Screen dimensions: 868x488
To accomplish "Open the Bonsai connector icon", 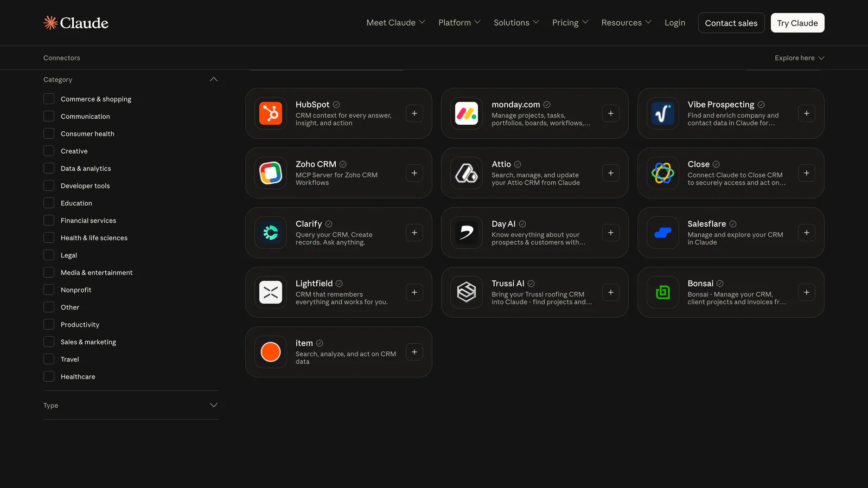I will (663, 292).
